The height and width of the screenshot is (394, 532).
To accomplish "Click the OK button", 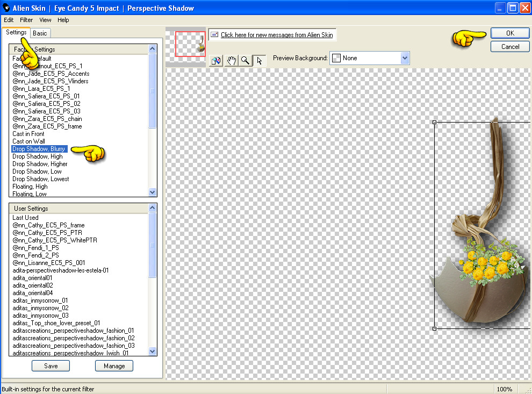I will click(510, 33).
